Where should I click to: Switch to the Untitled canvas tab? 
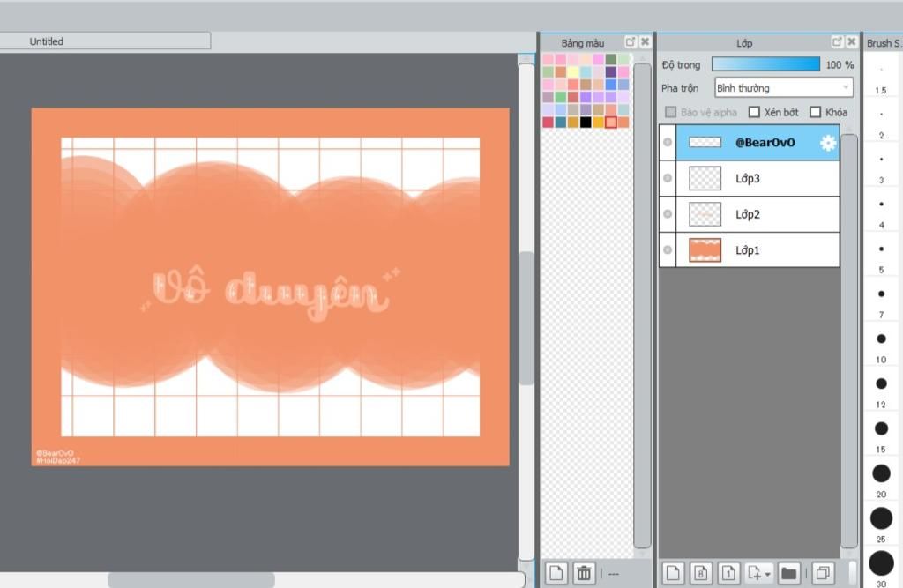point(105,41)
